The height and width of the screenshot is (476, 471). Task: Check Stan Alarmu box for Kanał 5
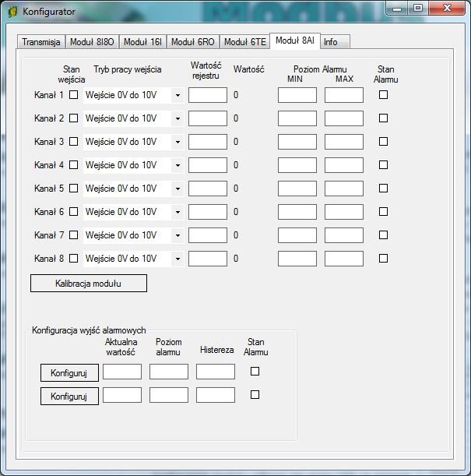[x=383, y=189]
